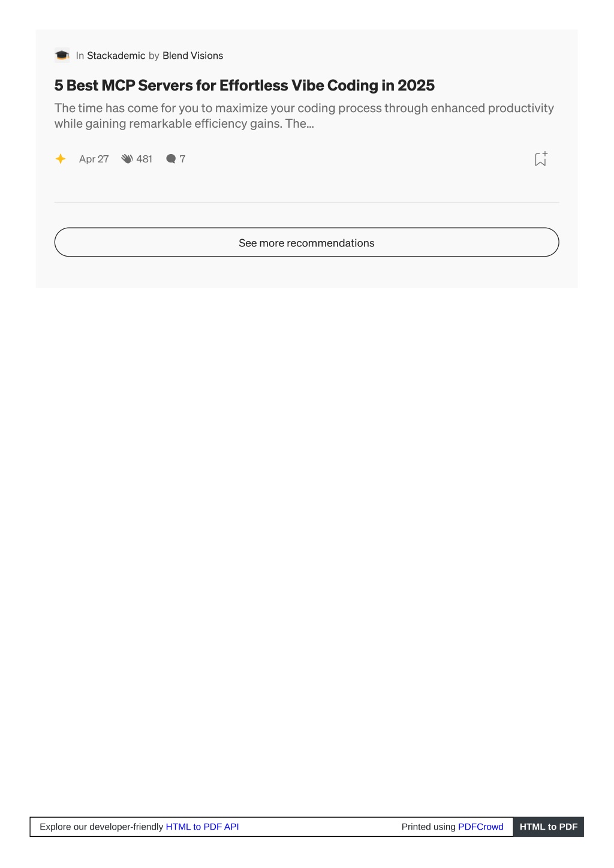Click the 'In' label before Stackademic
Screen dimensions: 614x868
pyautogui.click(x=80, y=56)
